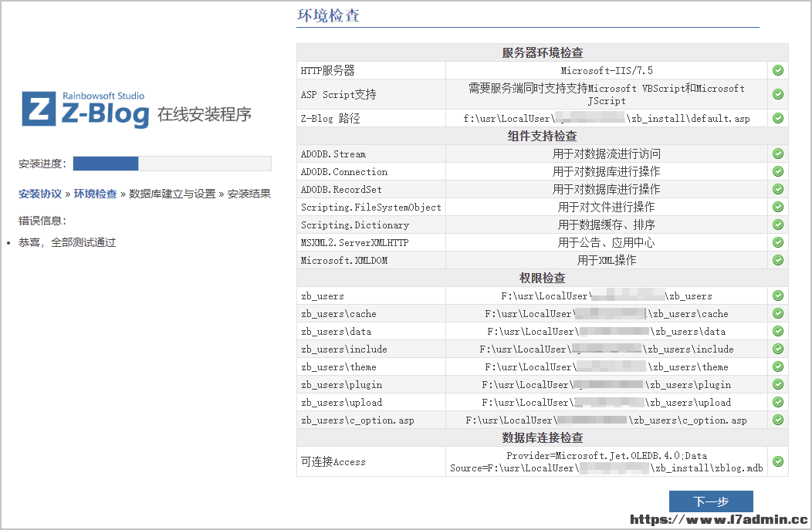Click the 用于数据缓存、排序 description cell
The image size is (812, 530).
[x=607, y=224]
